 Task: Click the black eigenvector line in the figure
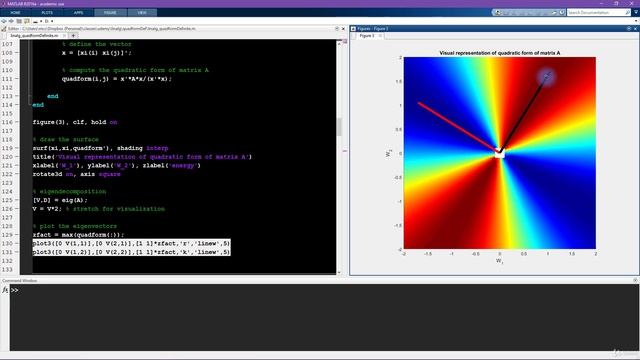click(524, 112)
